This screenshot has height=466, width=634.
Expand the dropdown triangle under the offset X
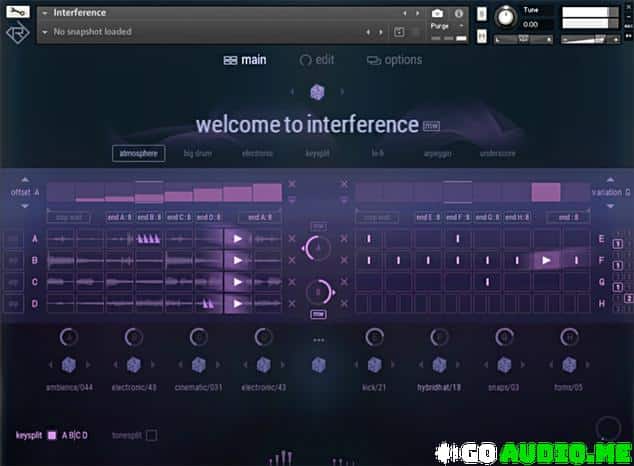pos(292,200)
